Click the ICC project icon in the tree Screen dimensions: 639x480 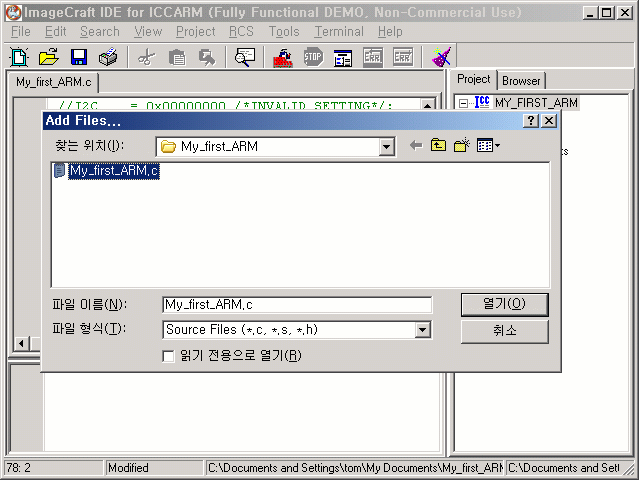[x=482, y=102]
